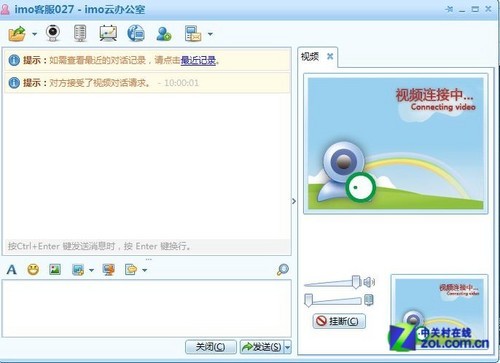The image size is (500, 363).
Task: Expand the screenshot tool dropdown arrow
Action: [91, 270]
